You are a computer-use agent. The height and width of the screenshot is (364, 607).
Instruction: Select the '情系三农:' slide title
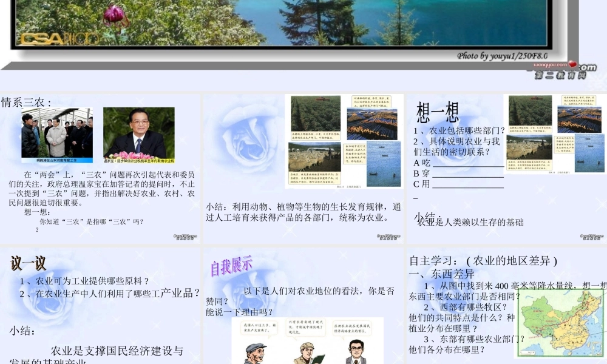26,102
